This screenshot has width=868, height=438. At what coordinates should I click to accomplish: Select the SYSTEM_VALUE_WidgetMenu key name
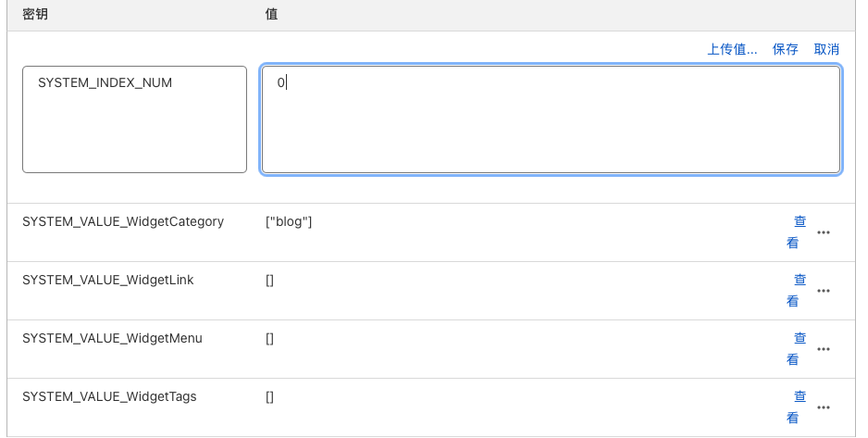112,338
